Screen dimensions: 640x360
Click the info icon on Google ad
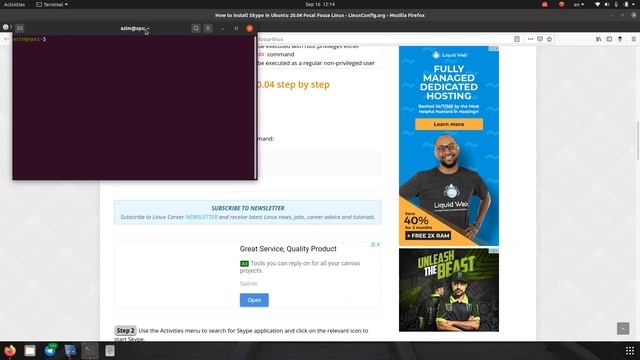point(373,244)
